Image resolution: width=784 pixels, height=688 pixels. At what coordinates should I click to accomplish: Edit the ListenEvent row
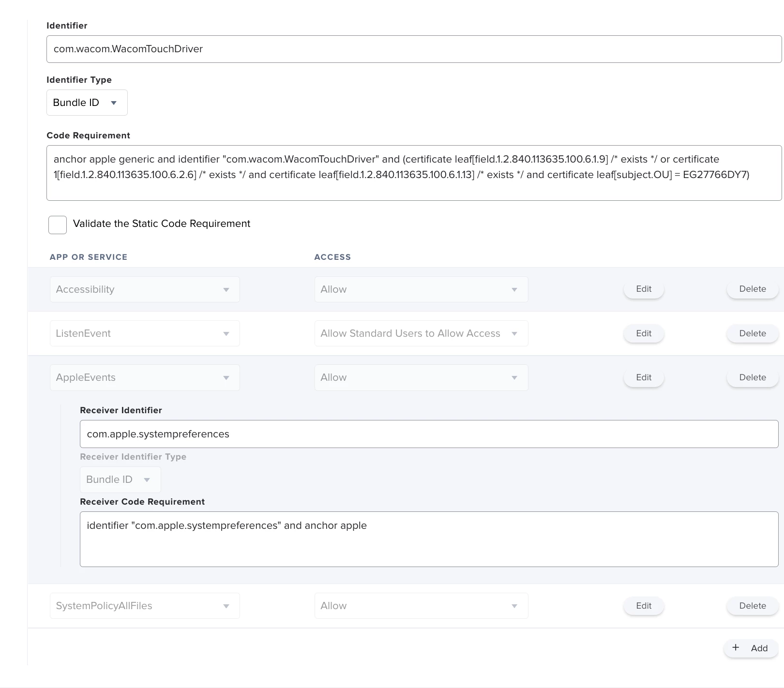644,333
